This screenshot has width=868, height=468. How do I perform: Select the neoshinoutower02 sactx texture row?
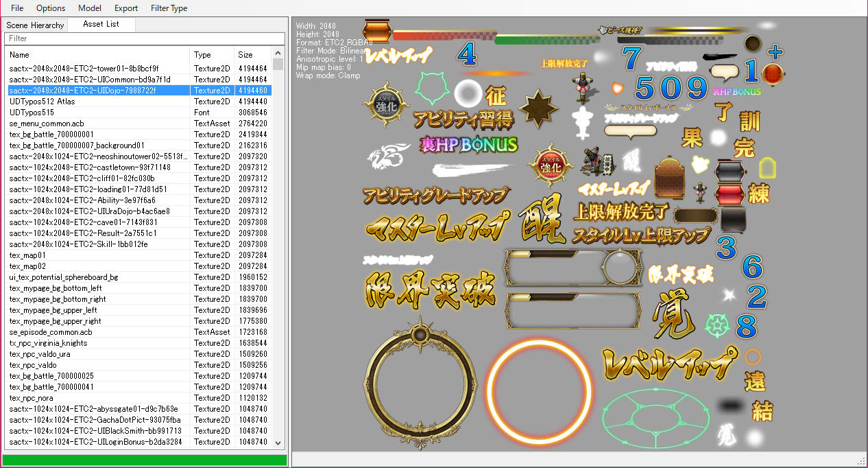[139, 156]
